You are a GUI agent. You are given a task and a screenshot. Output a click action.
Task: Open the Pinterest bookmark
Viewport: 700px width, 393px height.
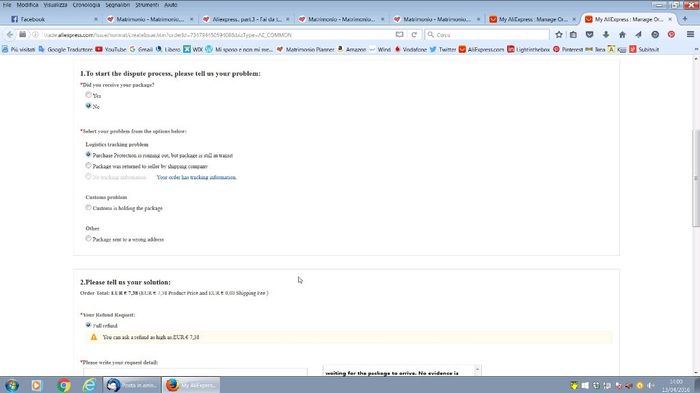coord(568,50)
